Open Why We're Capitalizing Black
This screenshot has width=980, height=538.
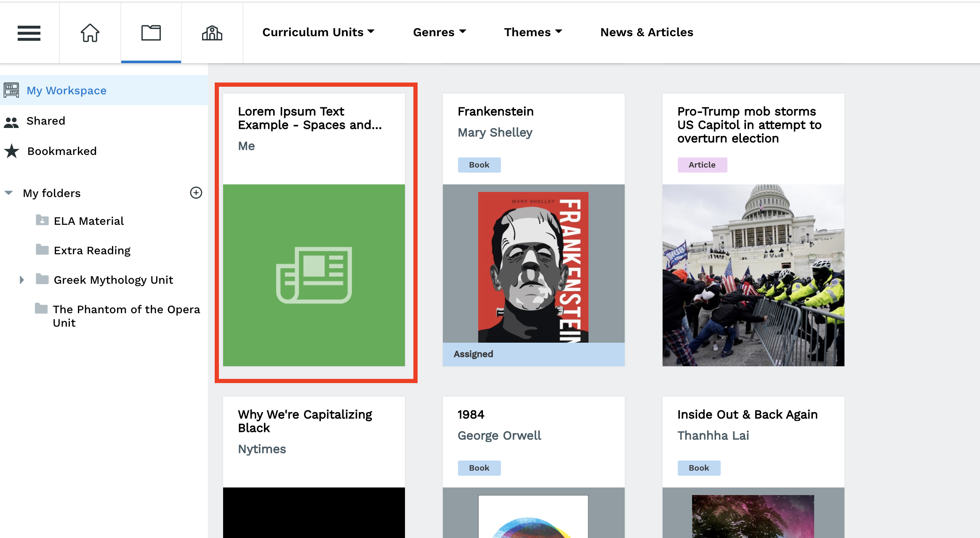(x=305, y=421)
